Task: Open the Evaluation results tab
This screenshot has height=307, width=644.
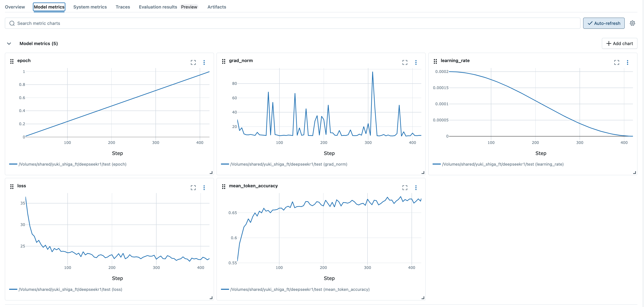Action: pyautogui.click(x=158, y=7)
